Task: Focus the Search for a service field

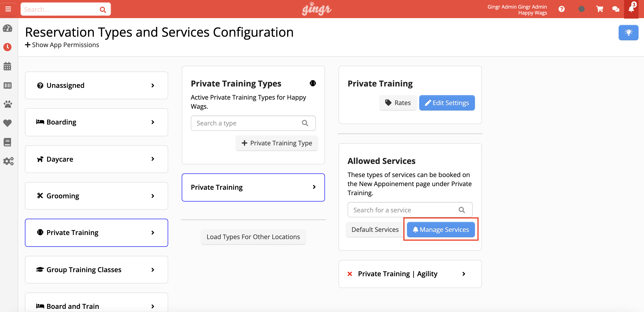Action: tap(410, 210)
